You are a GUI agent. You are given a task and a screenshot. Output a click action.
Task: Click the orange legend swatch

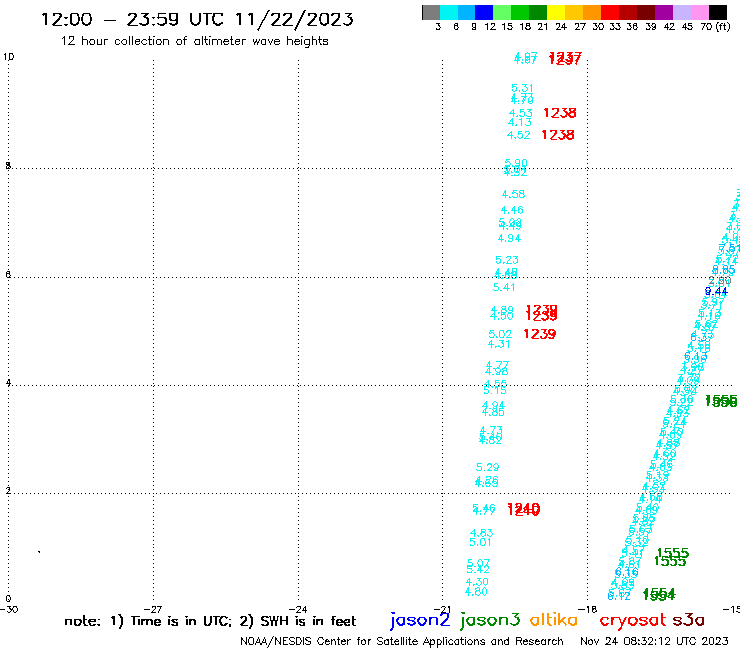(x=592, y=12)
